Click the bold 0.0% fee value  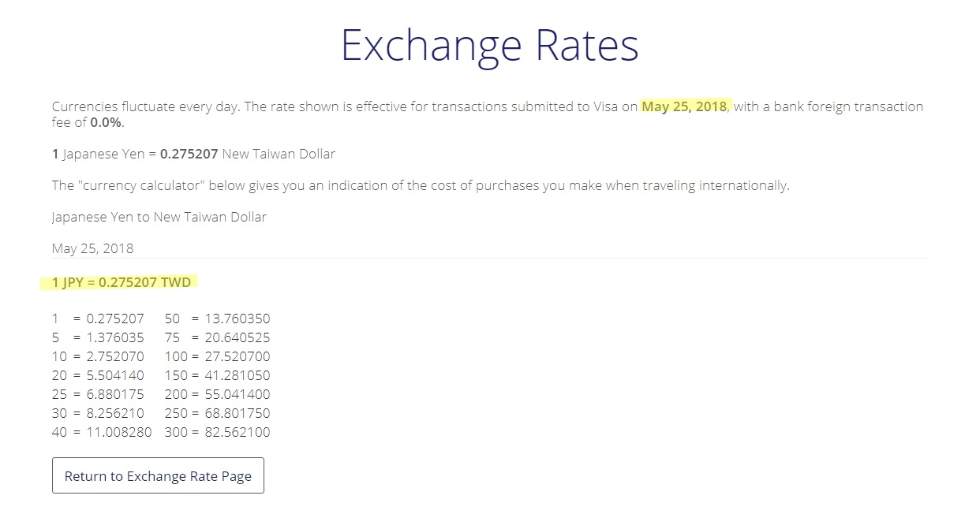pyautogui.click(x=107, y=122)
